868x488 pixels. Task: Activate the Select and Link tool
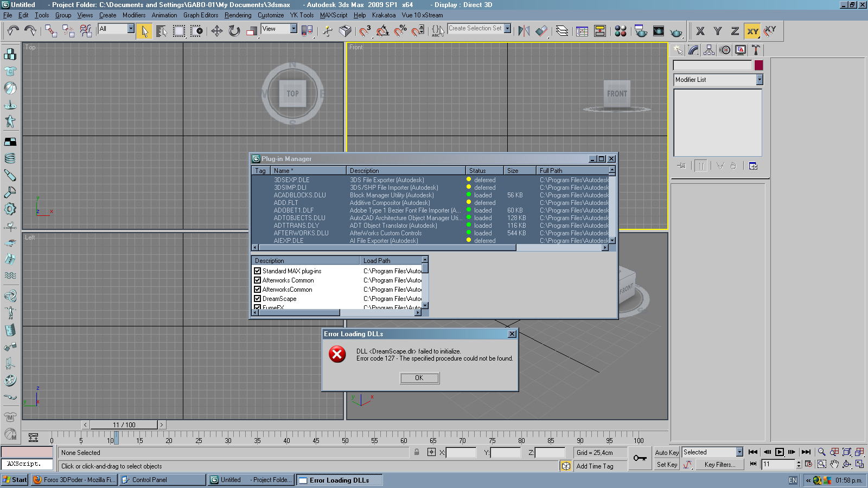[x=50, y=31]
